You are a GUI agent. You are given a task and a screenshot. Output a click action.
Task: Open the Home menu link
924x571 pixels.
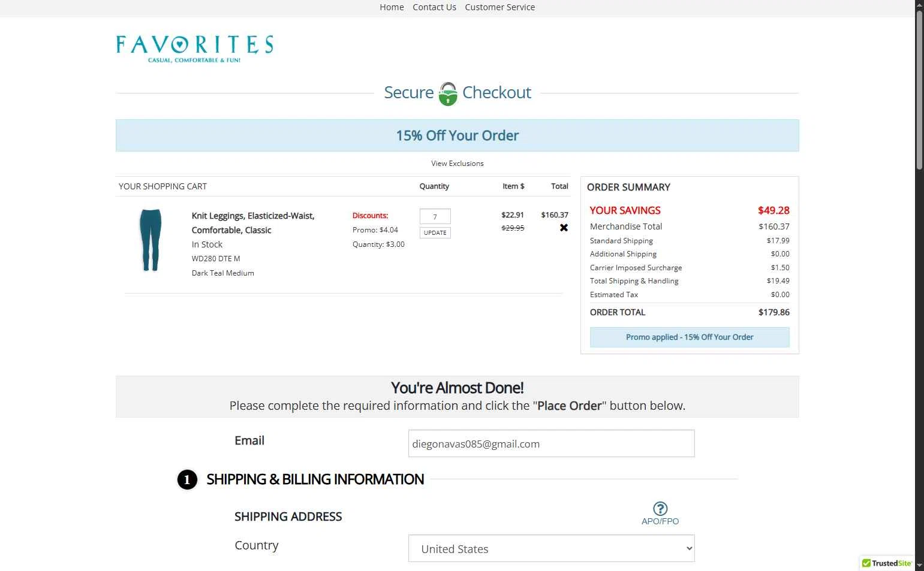tap(392, 7)
